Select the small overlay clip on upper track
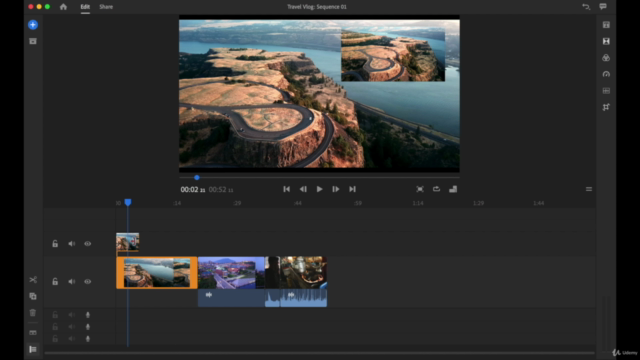The width and height of the screenshot is (640, 360). (127, 242)
